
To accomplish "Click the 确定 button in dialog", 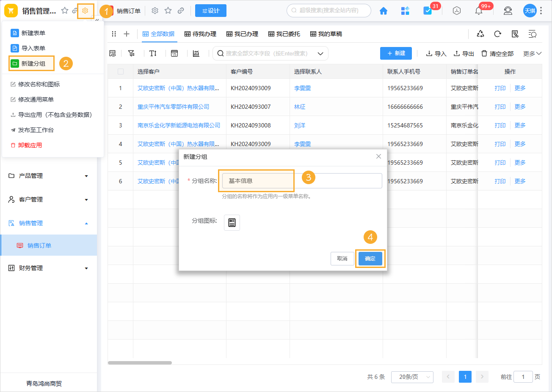I will (370, 259).
